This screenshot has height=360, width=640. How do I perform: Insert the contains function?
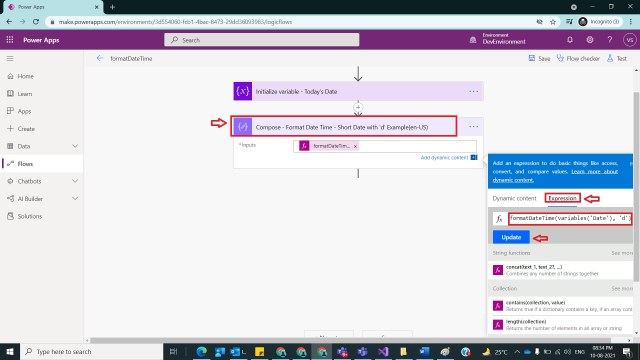coord(561,306)
